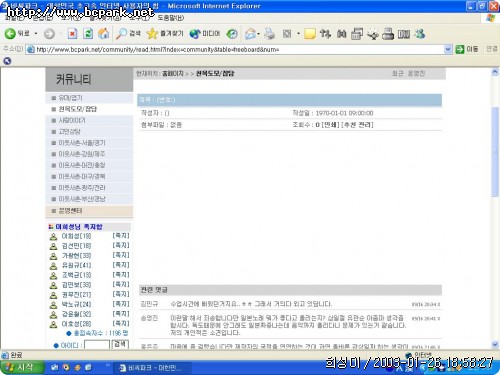Send 쪽지 to member with [18]
Image resolution: width=500 pixels, height=375 pixels.
[121, 245]
